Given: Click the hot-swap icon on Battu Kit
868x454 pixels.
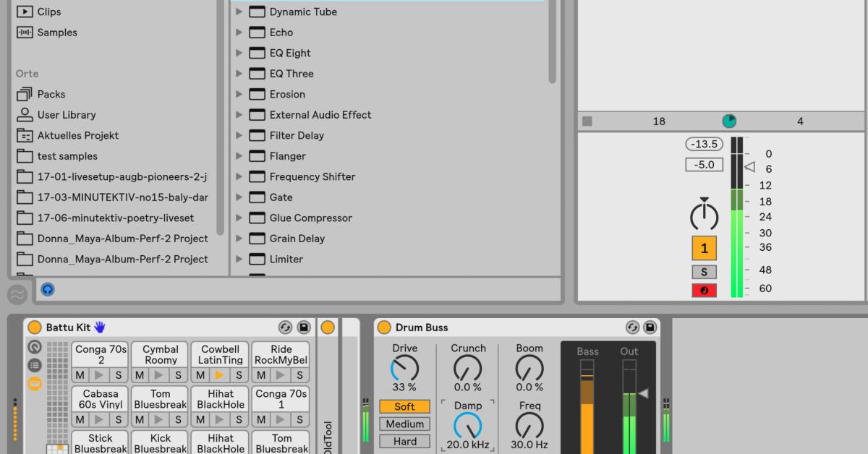Looking at the screenshot, I should tap(285, 327).
